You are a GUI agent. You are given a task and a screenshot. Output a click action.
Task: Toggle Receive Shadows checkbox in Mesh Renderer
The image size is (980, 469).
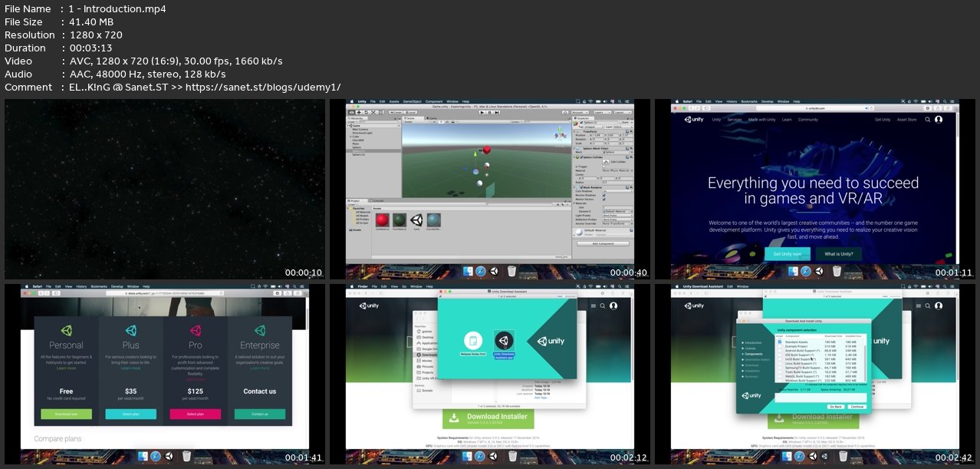tap(603, 195)
